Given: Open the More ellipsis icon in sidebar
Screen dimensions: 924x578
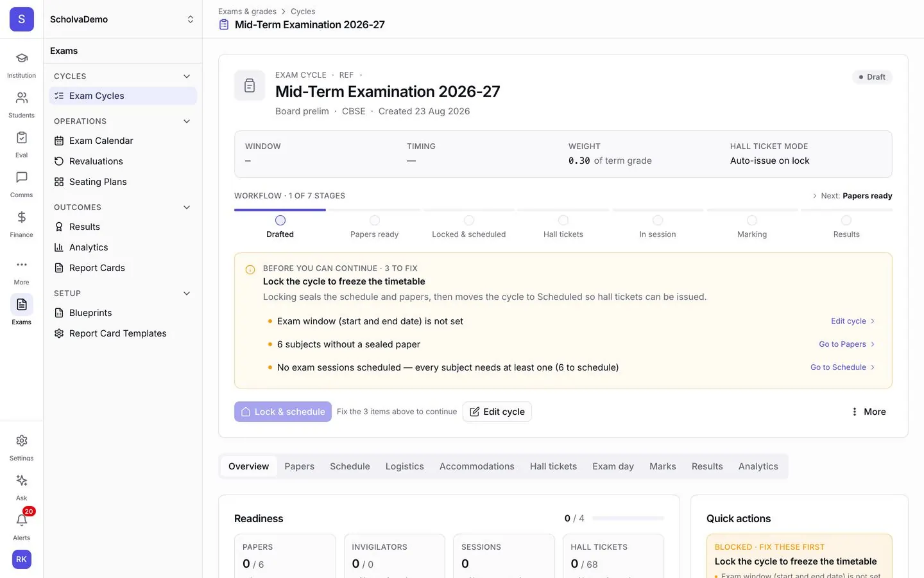Looking at the screenshot, I should click(x=21, y=265).
